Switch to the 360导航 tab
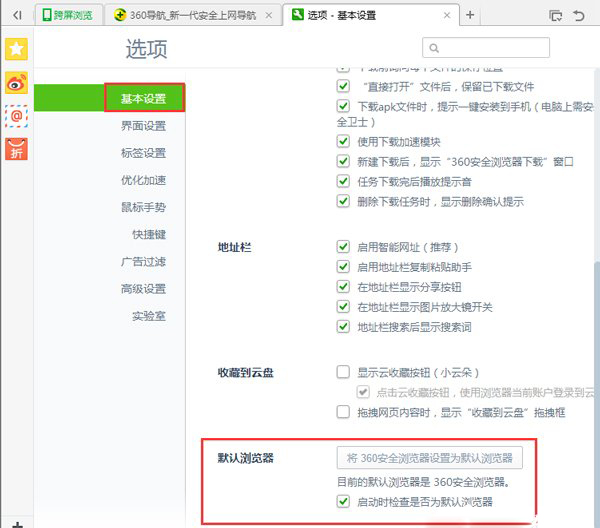 click(193, 15)
